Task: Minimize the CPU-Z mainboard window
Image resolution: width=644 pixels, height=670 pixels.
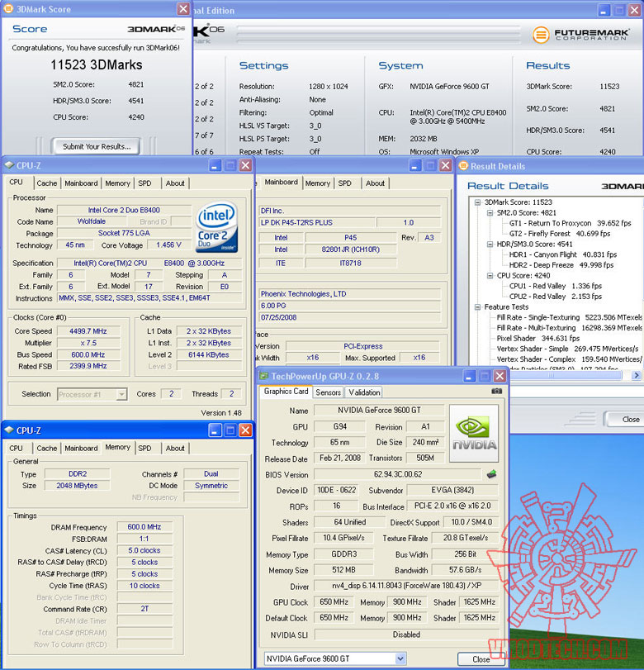Action: coord(414,165)
